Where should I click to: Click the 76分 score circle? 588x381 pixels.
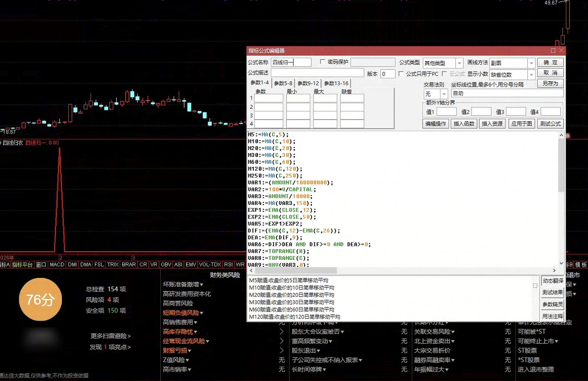click(x=40, y=299)
